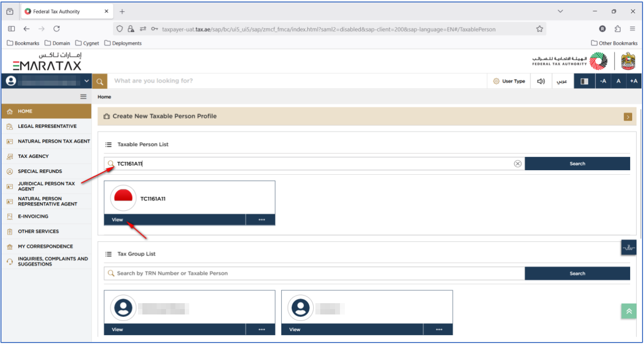Open the Firefox application menu
644x344 pixels.
coord(633,29)
